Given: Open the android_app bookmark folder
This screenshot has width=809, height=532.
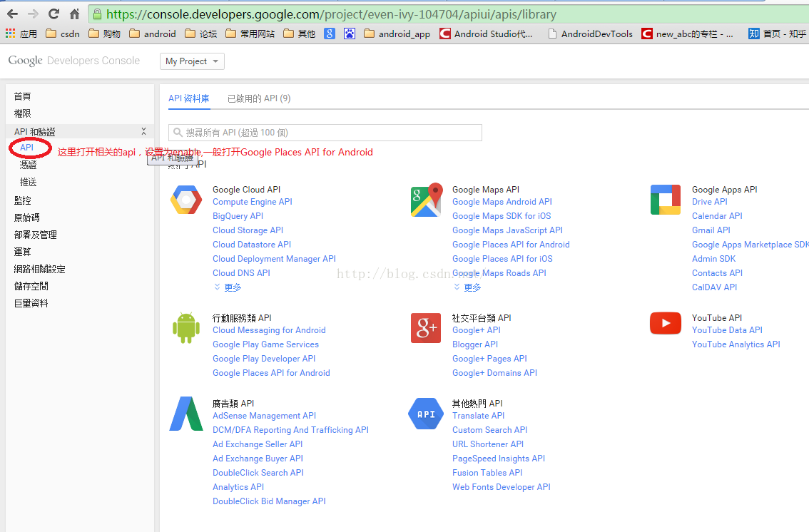Looking at the screenshot, I should pos(397,34).
